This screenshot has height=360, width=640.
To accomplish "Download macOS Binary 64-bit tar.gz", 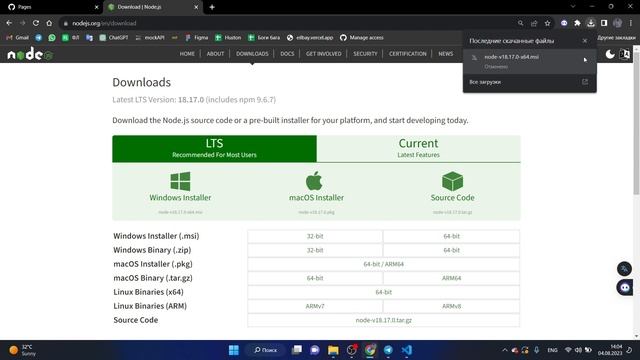I will point(315,278).
